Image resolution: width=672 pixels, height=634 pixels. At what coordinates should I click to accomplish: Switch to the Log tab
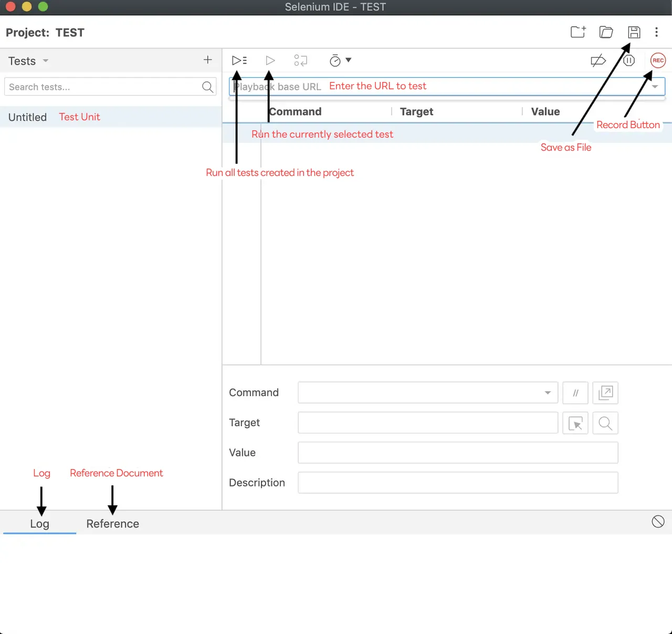[x=39, y=524]
